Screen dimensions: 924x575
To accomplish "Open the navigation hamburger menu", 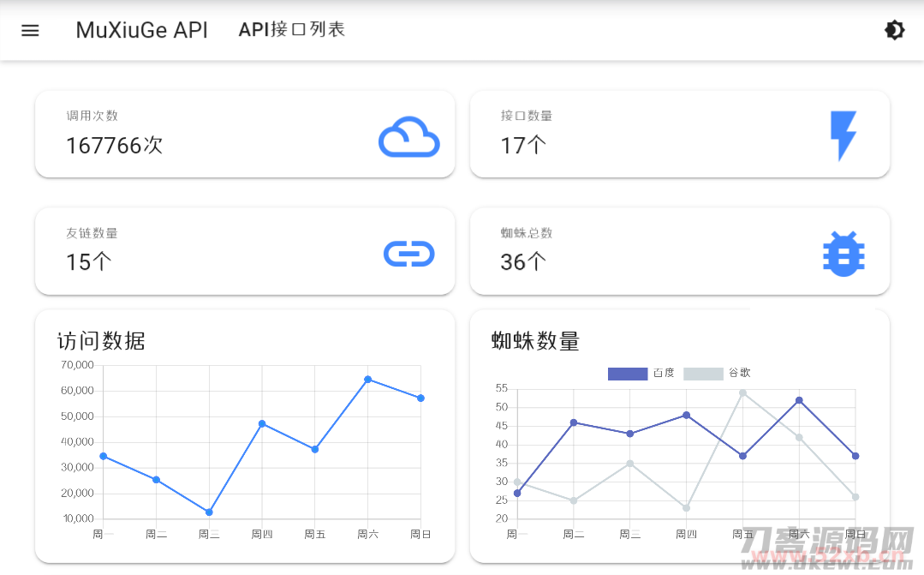I will pyautogui.click(x=30, y=30).
